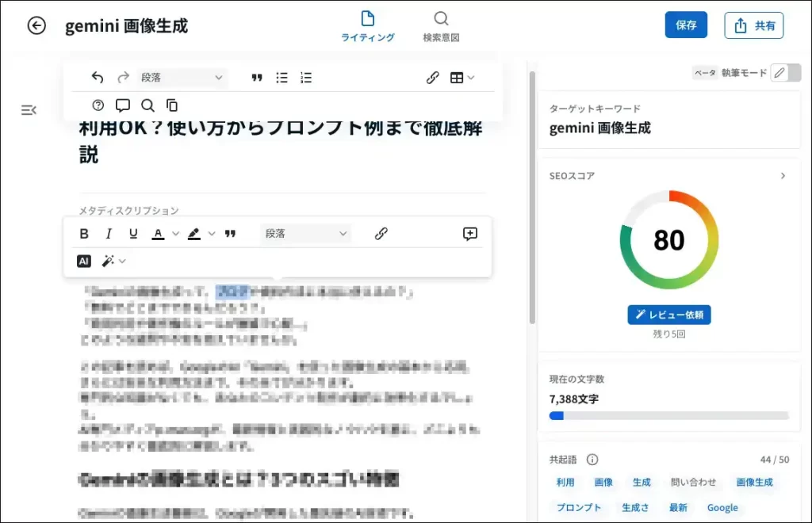Expand the SEOスコア details chevron
Image resolution: width=812 pixels, height=523 pixels.
783,176
